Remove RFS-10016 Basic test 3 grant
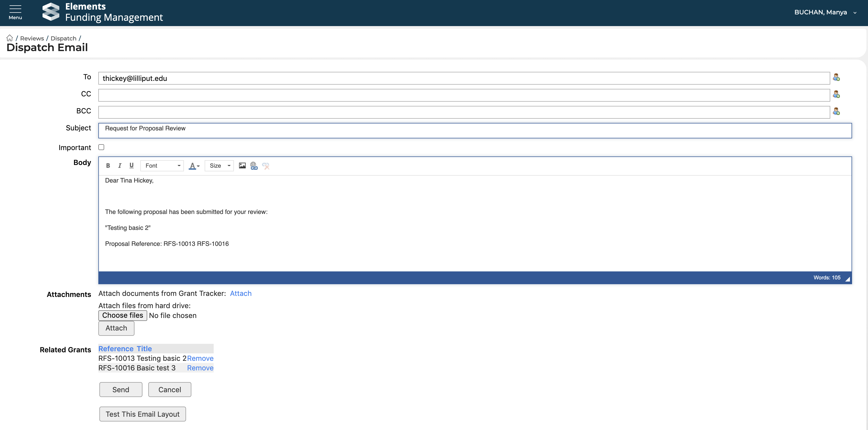This screenshot has width=868, height=430. point(200,368)
